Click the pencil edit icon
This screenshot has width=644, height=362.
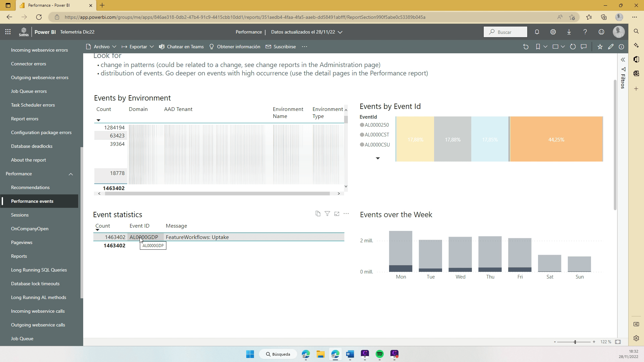coord(610,47)
